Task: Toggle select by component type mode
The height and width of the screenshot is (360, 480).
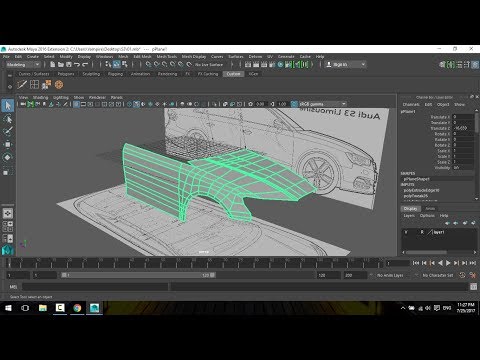Action: 125,64
